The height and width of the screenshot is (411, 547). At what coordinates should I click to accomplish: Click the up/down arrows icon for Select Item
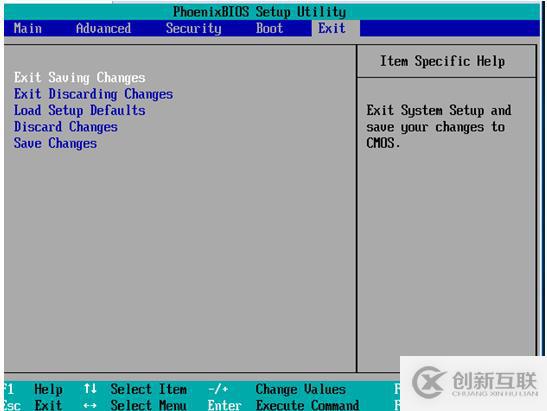[90, 388]
